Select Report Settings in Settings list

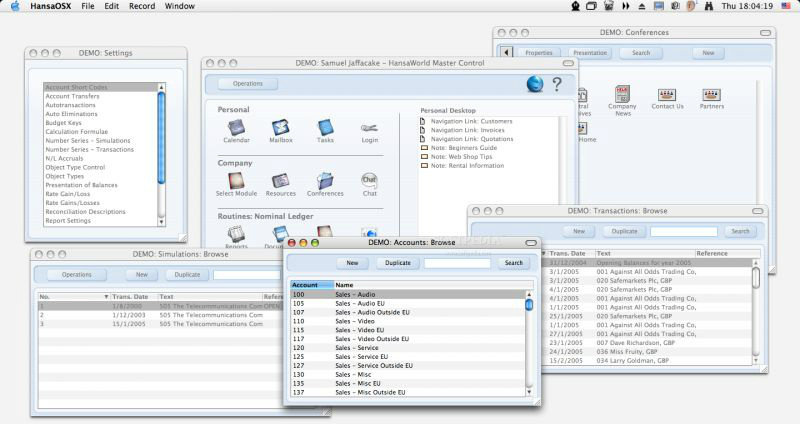pos(101,220)
